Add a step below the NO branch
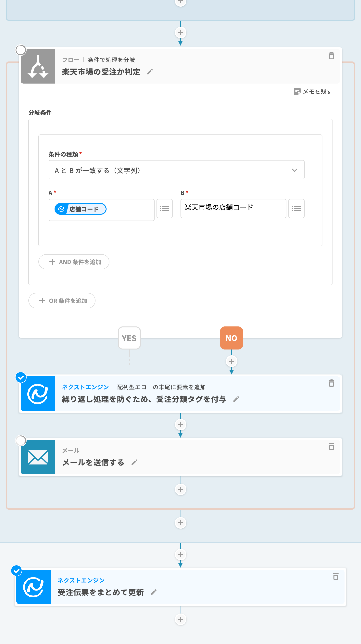Image resolution: width=361 pixels, height=644 pixels. (232, 361)
